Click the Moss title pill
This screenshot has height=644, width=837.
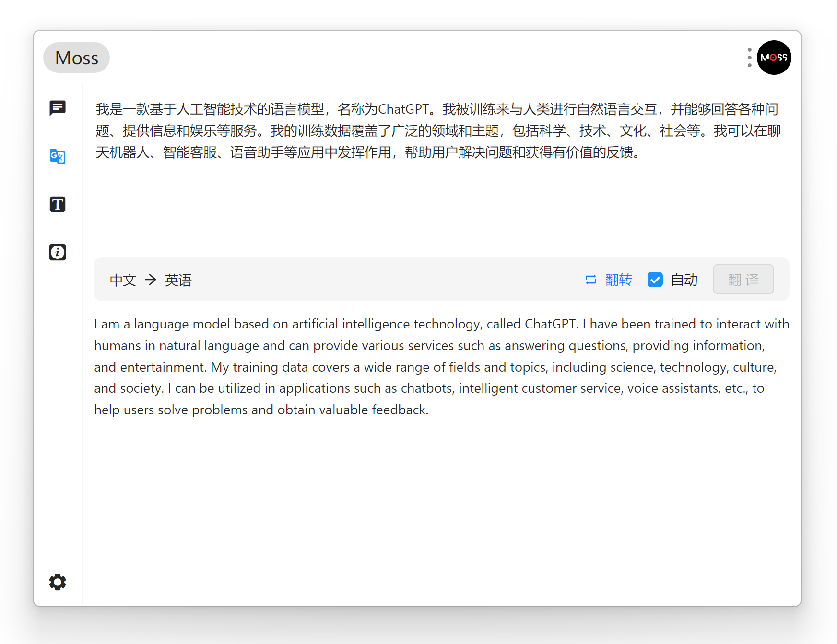pyautogui.click(x=76, y=58)
